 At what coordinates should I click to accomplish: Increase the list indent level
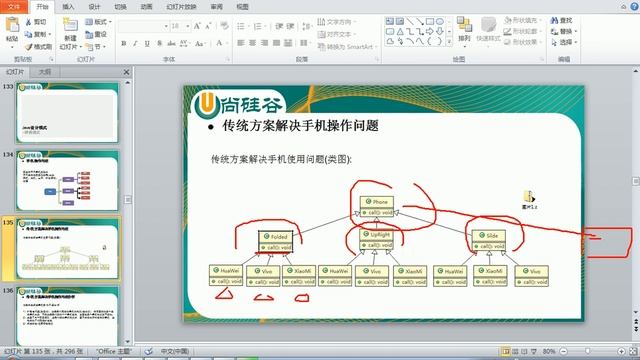point(290,26)
